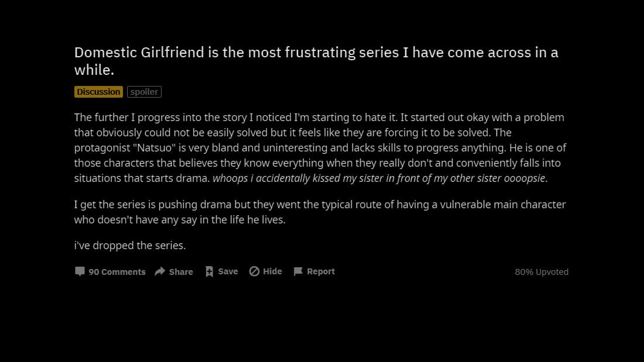Open the "90 Comments" text label
Screen dimensions: 644x362
click(x=117, y=272)
